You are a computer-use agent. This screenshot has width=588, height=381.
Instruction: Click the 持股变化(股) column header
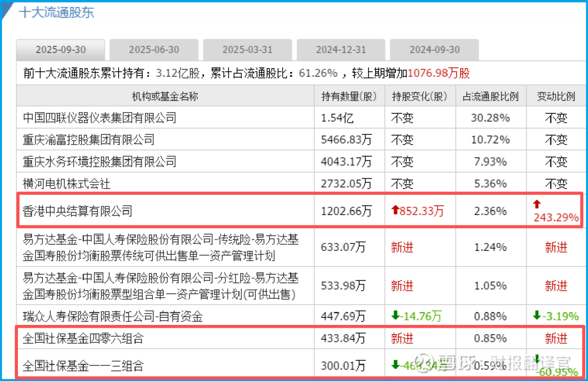click(x=420, y=96)
